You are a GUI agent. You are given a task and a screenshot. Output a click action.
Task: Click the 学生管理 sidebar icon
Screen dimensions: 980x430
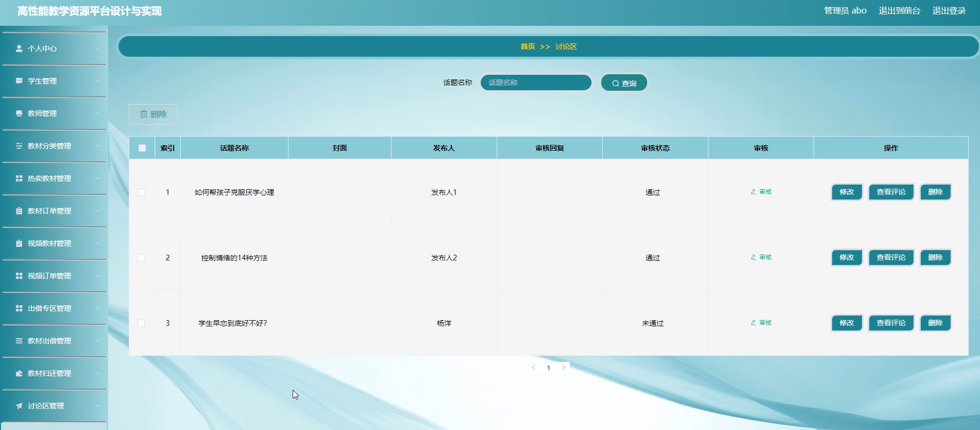pyautogui.click(x=19, y=81)
